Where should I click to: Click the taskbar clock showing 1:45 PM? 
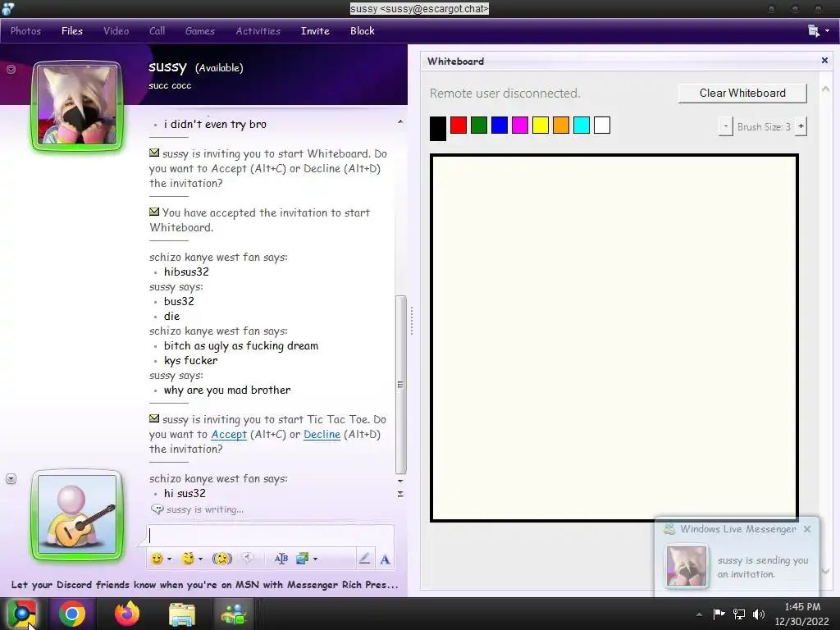tap(802, 607)
